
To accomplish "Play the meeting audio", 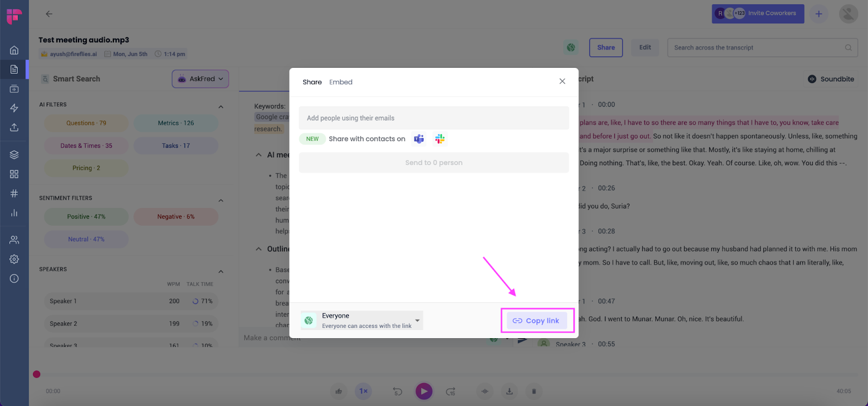I will click(424, 391).
